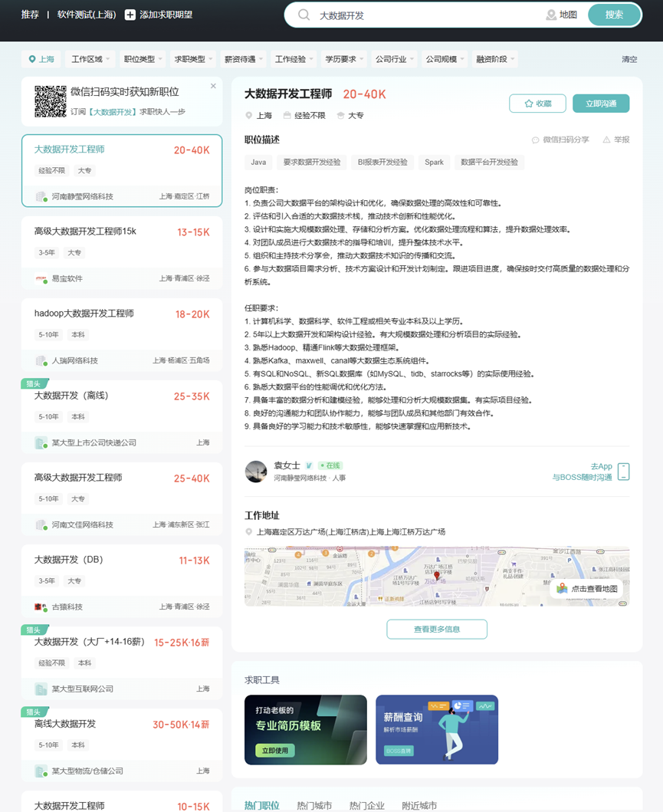Screen dimensions: 663x812
Task: Click the 【大数据开发】 subscription link
Action: coord(112,112)
